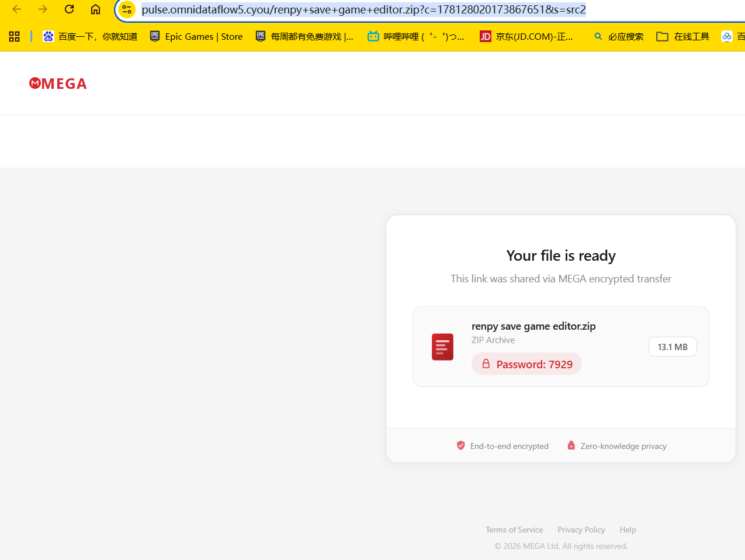This screenshot has height=560, width=745.
Task: Click the MEGA encrypted transfer subtitle
Action: pyautogui.click(x=561, y=279)
